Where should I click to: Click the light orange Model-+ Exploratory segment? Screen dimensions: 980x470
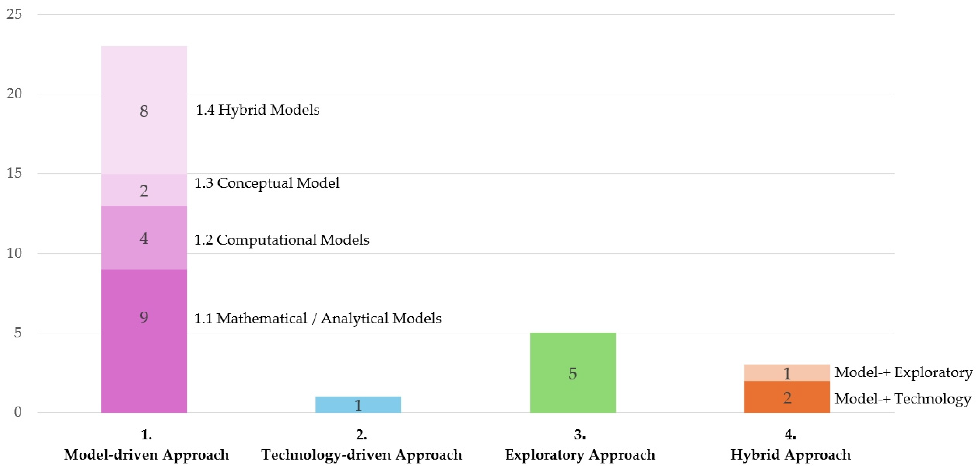(786, 373)
